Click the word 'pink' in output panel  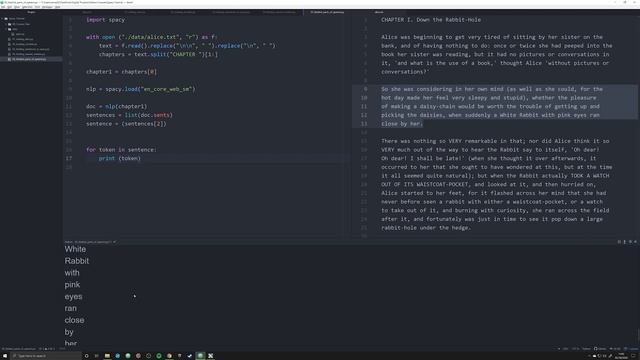pos(72,284)
